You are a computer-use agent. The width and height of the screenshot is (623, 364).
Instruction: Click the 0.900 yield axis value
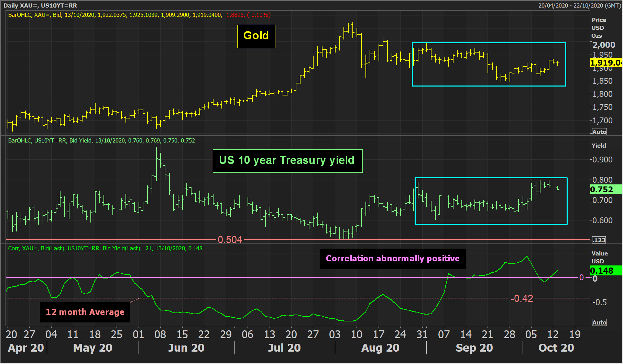point(602,160)
